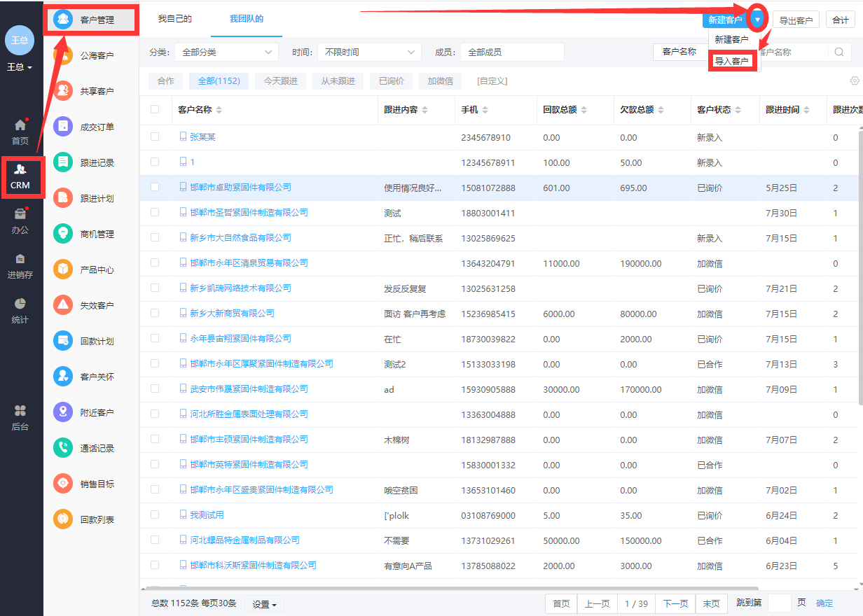The width and height of the screenshot is (863, 616).
Task: Choose 导入客户 from dropdown menu
Action: tap(732, 61)
